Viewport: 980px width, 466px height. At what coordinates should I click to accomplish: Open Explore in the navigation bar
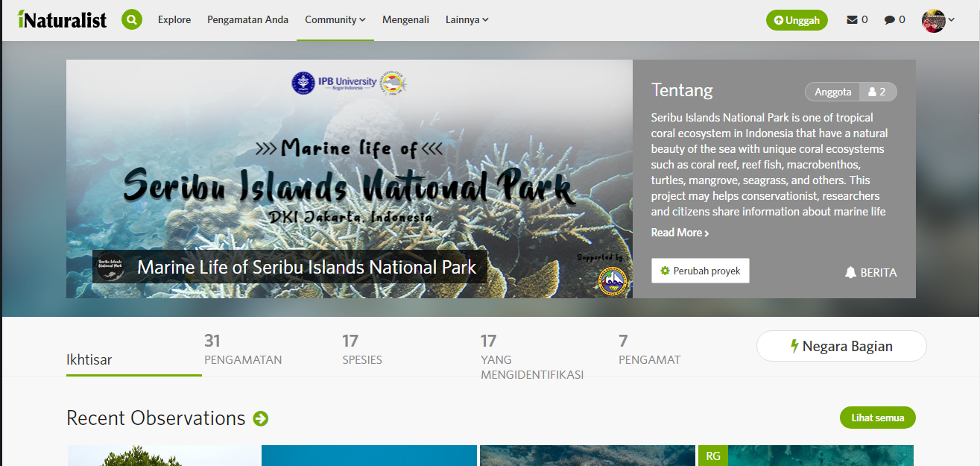(174, 20)
